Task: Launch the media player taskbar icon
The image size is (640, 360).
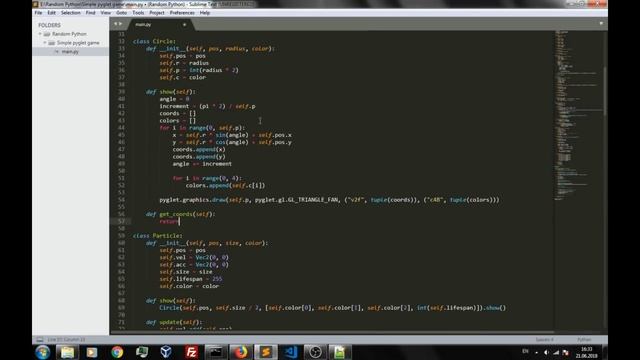Action: click(x=92, y=352)
